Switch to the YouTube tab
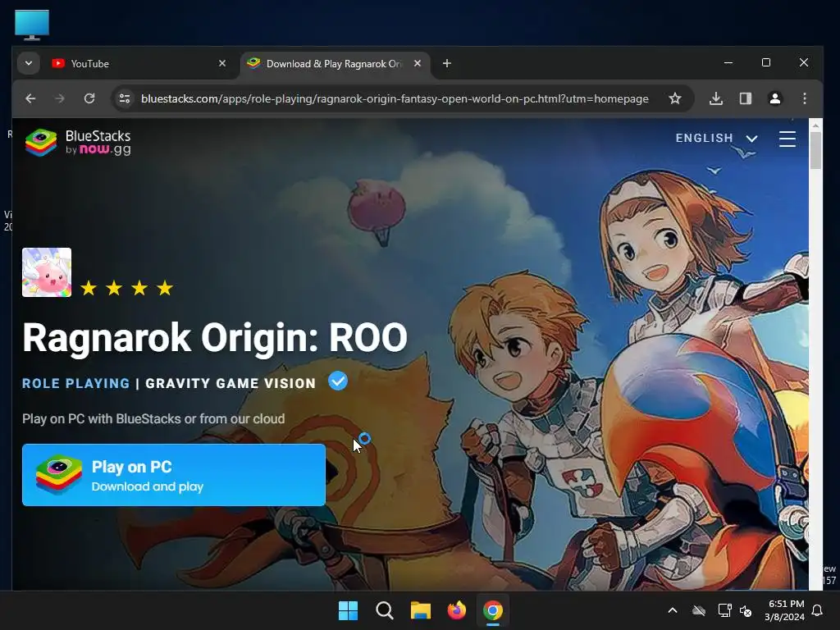 pos(139,64)
